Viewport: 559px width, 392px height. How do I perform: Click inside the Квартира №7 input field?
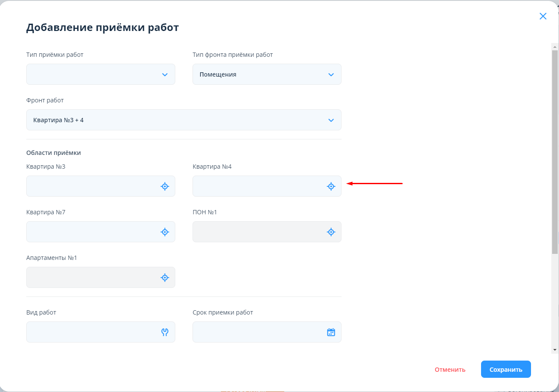click(x=90, y=232)
